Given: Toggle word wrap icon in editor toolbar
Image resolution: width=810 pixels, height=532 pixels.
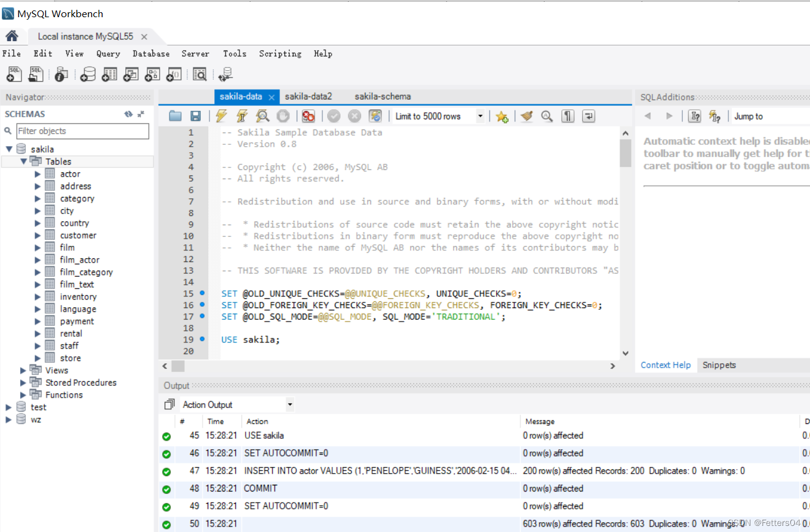Looking at the screenshot, I should coord(588,116).
